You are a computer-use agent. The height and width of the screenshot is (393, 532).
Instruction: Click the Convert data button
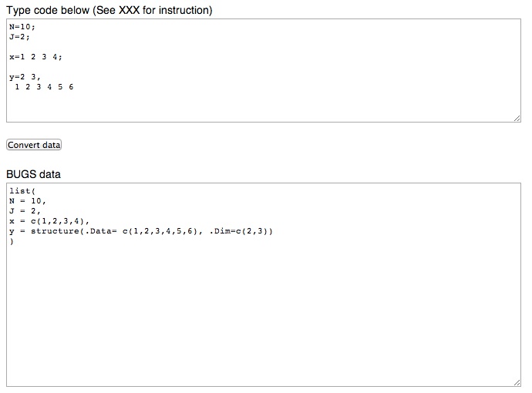click(x=34, y=145)
